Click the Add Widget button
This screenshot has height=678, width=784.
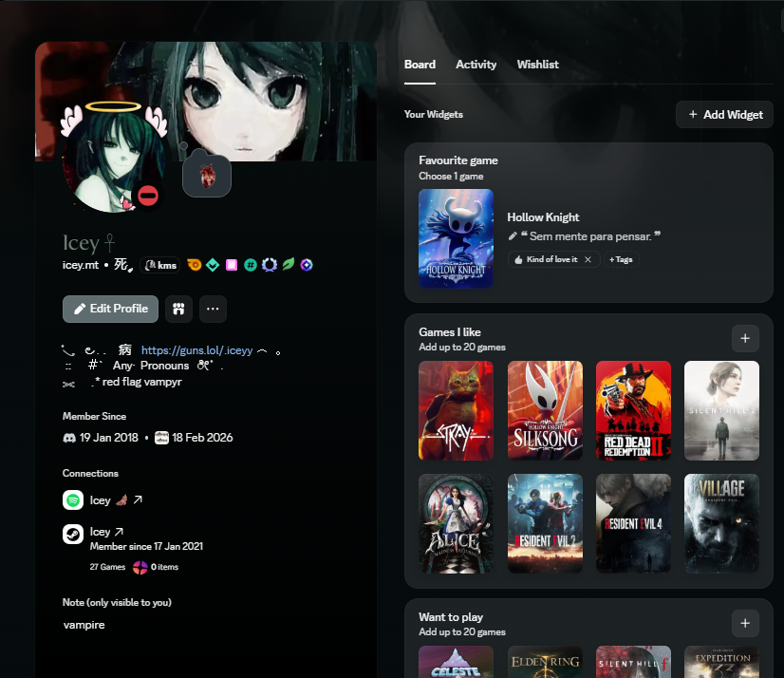point(724,115)
